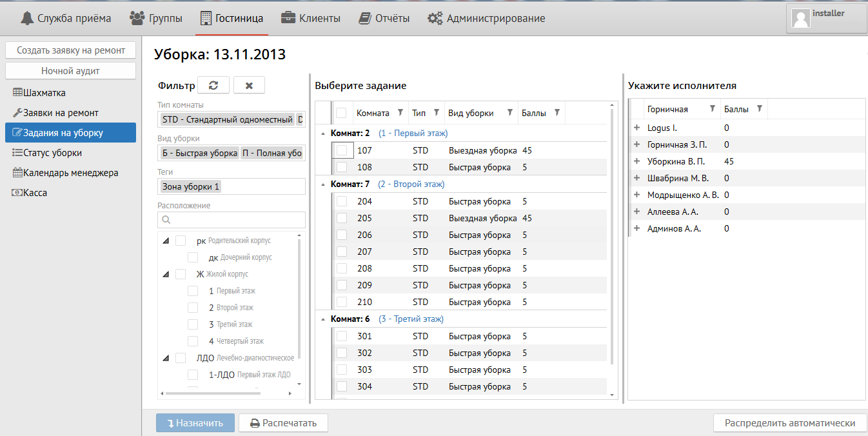Collapse the Комнат: 2 first floor group

[322, 134]
